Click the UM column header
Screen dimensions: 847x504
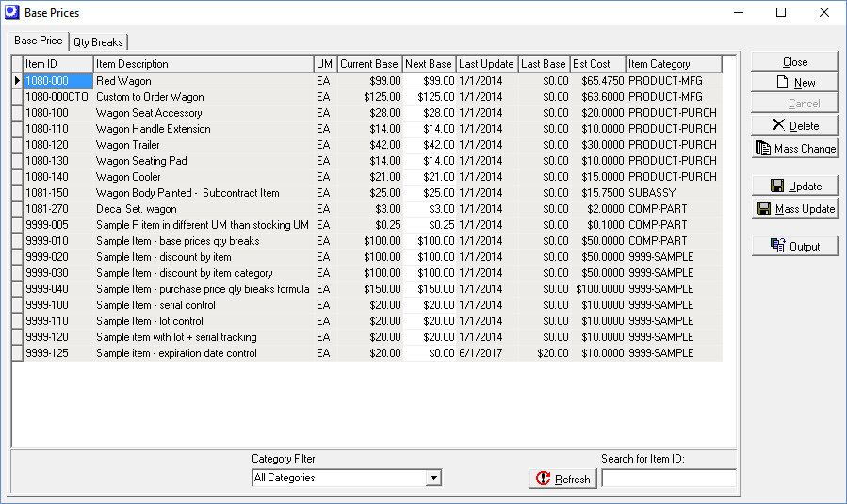pyautogui.click(x=326, y=64)
